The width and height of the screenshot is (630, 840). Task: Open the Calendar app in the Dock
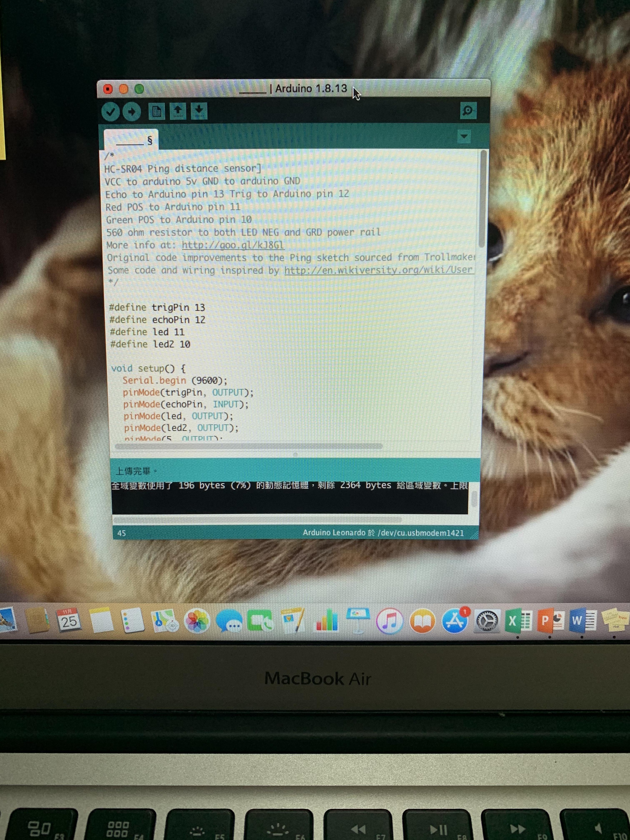[69, 620]
